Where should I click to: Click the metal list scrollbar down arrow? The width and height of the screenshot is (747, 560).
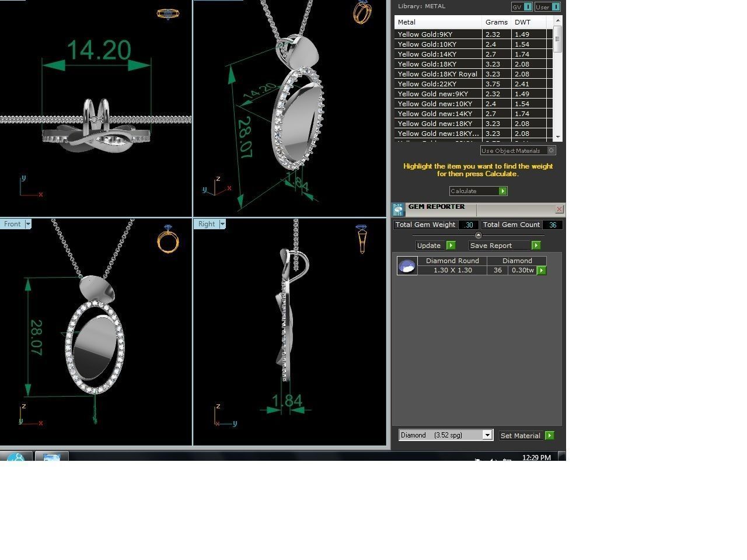(x=558, y=137)
